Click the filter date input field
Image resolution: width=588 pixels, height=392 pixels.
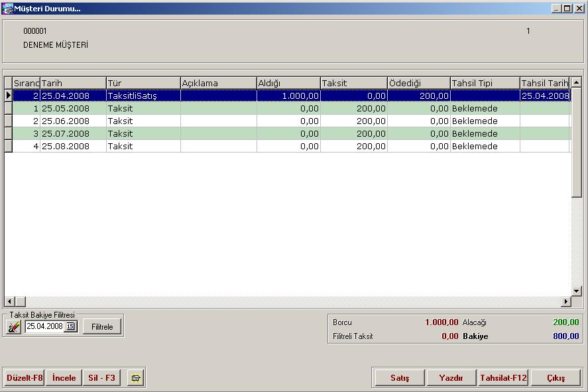[44, 326]
